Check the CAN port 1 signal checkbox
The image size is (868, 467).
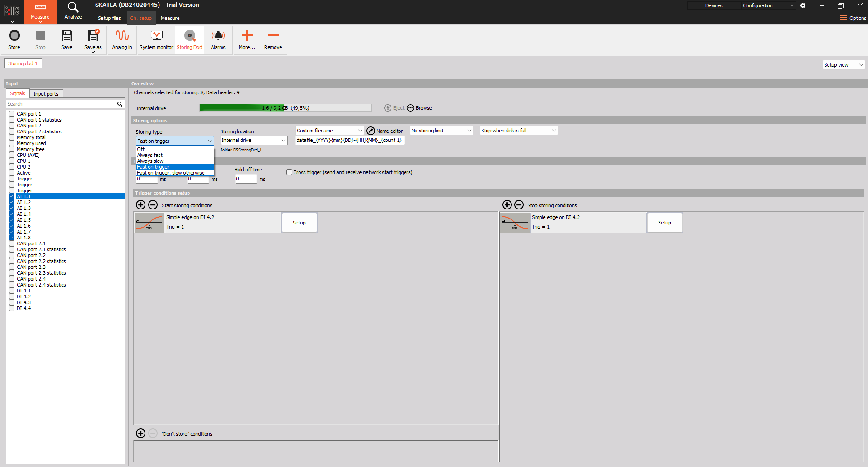pyautogui.click(x=11, y=114)
